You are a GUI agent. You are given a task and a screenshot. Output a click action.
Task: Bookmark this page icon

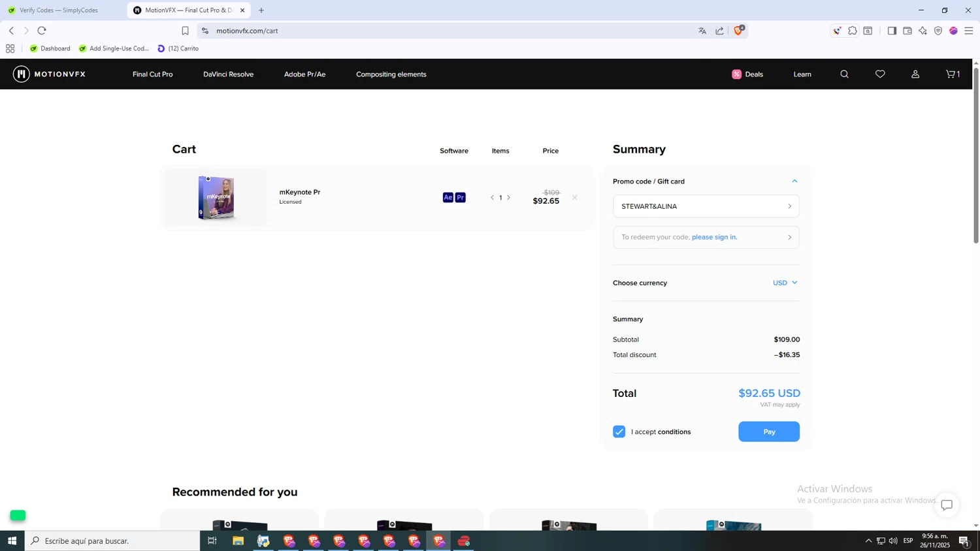tap(185, 31)
